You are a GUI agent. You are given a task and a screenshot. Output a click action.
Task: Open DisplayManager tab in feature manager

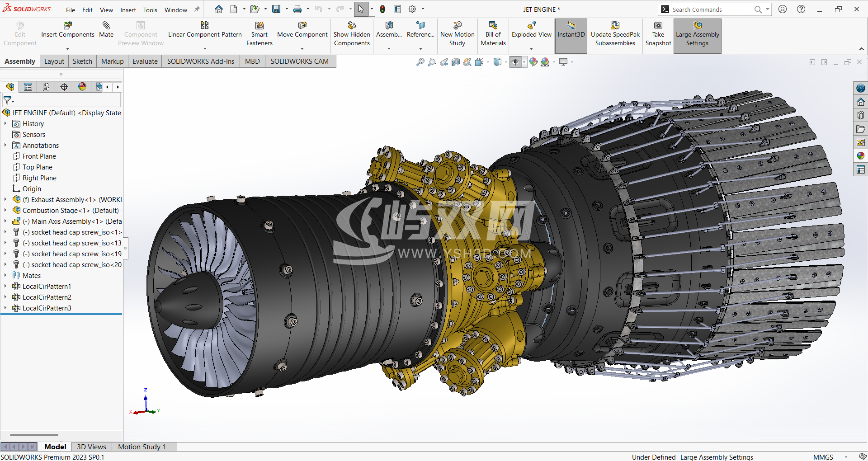(x=82, y=87)
